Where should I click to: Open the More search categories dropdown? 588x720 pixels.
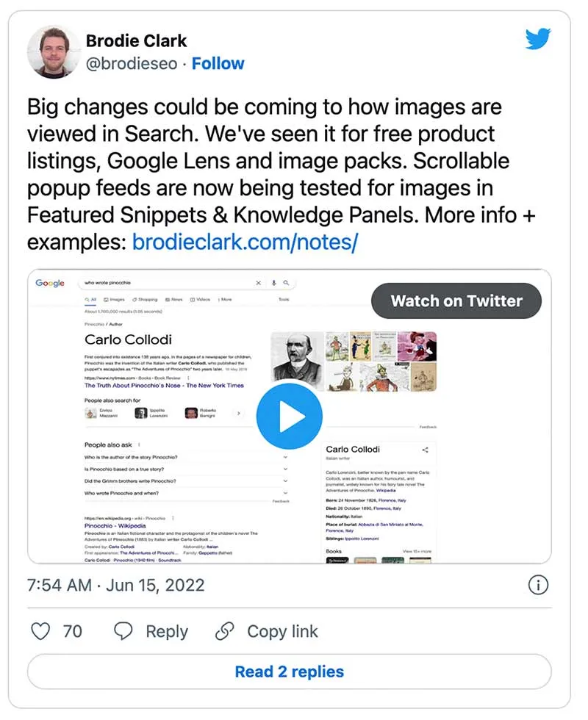(225, 300)
